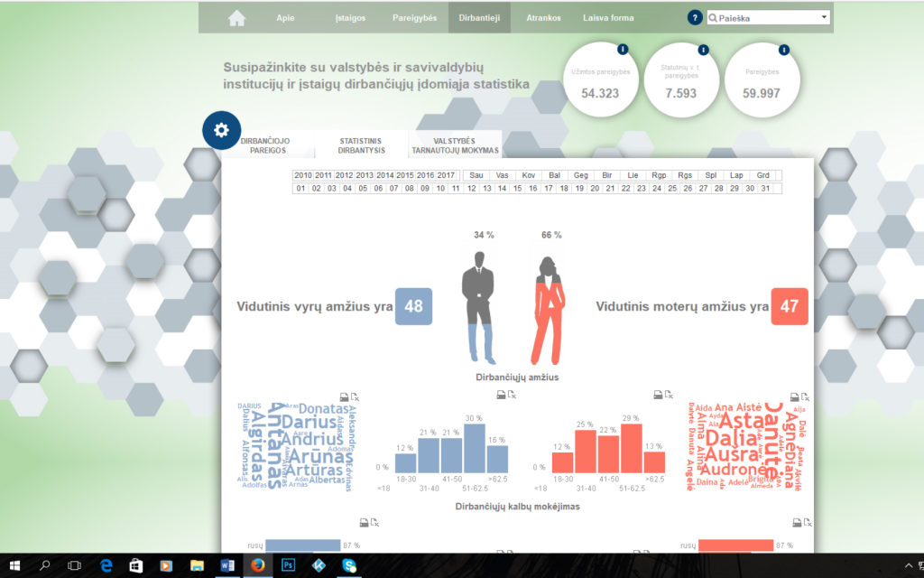Select year 2015 in the date filter

(x=405, y=175)
